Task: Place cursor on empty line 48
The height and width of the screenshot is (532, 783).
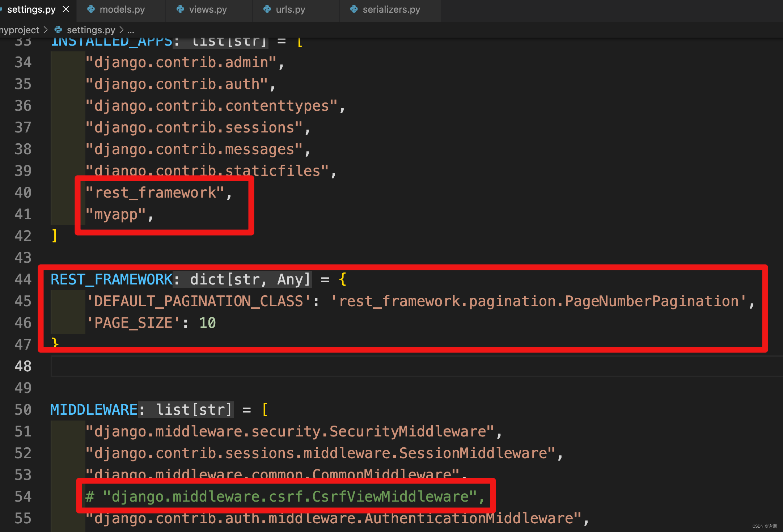Action: 416,366
